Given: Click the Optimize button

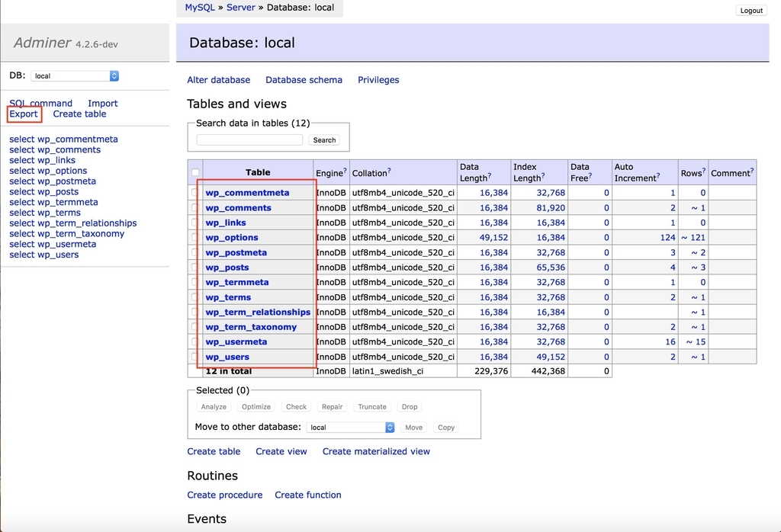Looking at the screenshot, I should [x=256, y=406].
